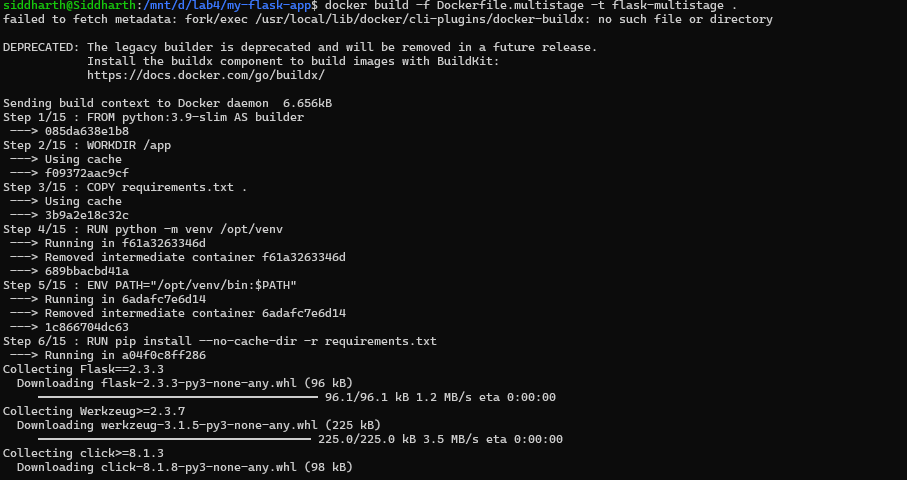Click the 'Sending build context' line
This screenshot has height=480, width=907.
(x=167, y=103)
